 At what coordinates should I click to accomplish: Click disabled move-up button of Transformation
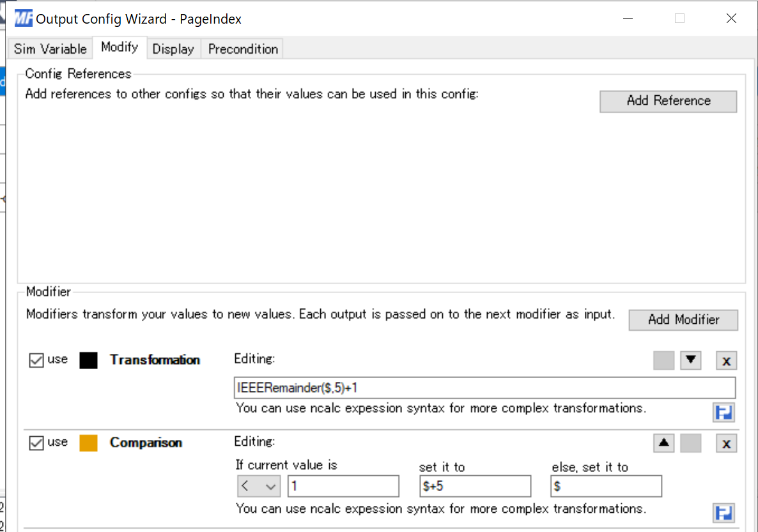coord(664,360)
